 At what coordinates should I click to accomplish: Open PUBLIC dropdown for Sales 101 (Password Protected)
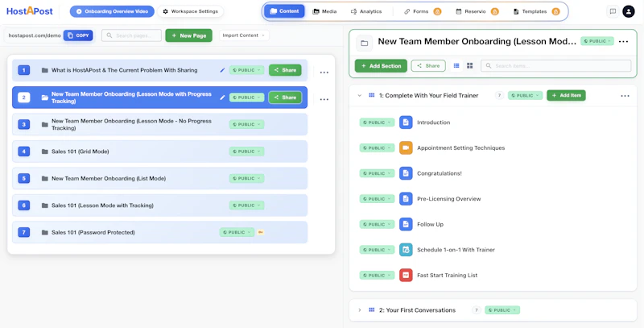click(x=237, y=233)
